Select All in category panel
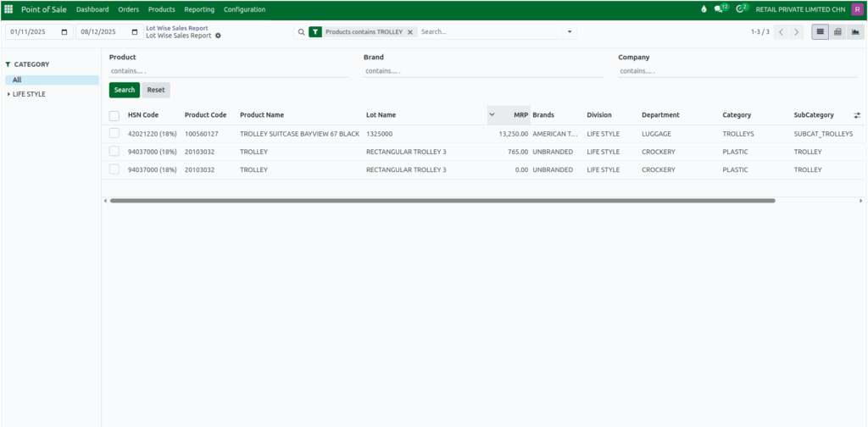The height and width of the screenshot is (427, 868). 52,80
